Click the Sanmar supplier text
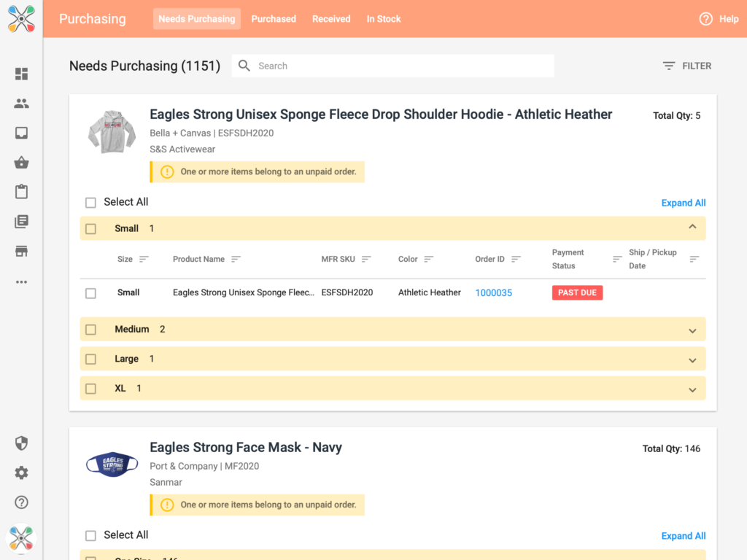Viewport: 747px width, 560px height. click(x=166, y=482)
